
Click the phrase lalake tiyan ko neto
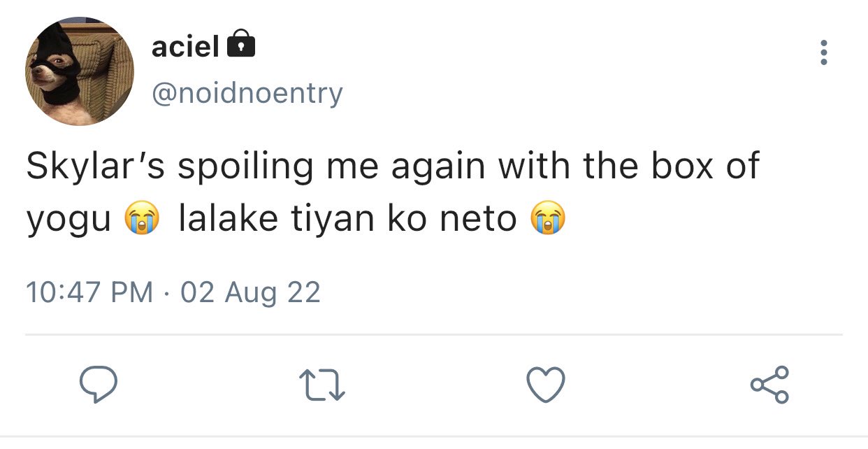(348, 220)
